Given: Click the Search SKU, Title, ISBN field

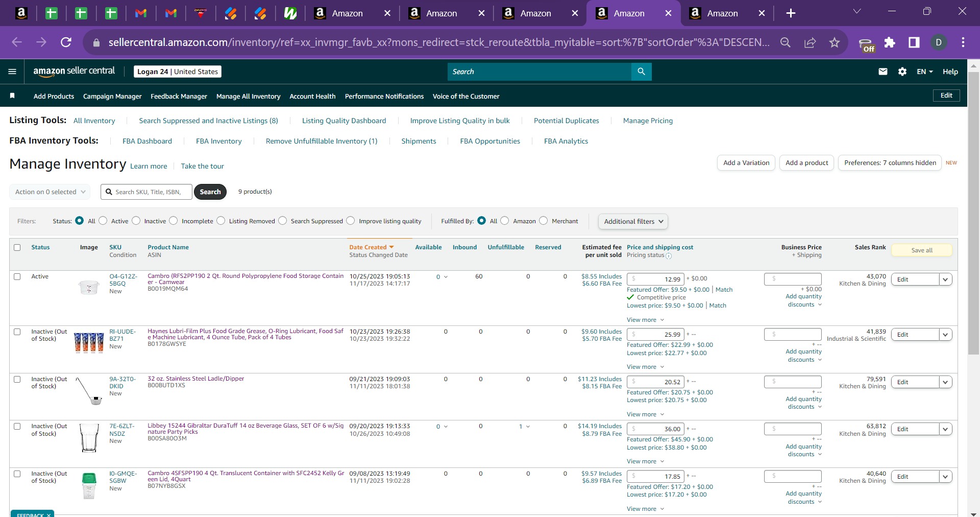Looking at the screenshot, I should [146, 192].
